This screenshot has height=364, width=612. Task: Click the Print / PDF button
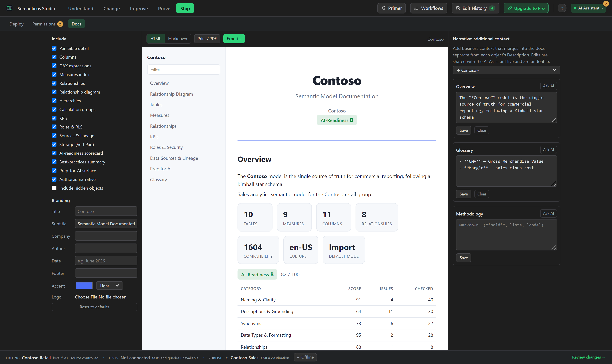(207, 39)
